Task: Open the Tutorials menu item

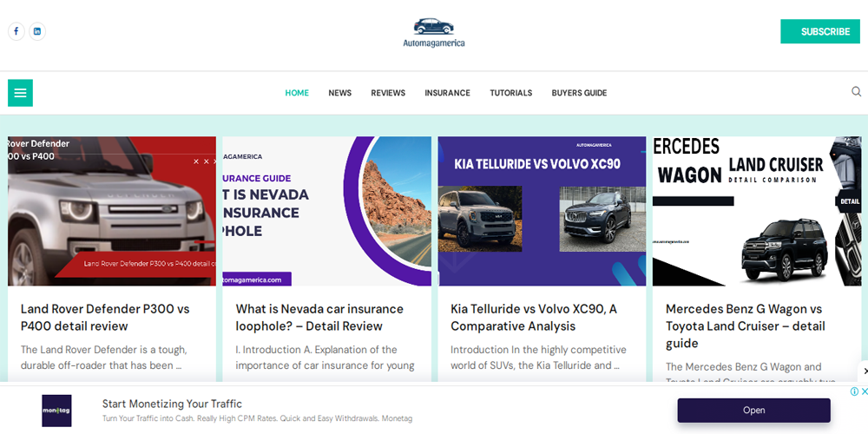Action: click(511, 93)
